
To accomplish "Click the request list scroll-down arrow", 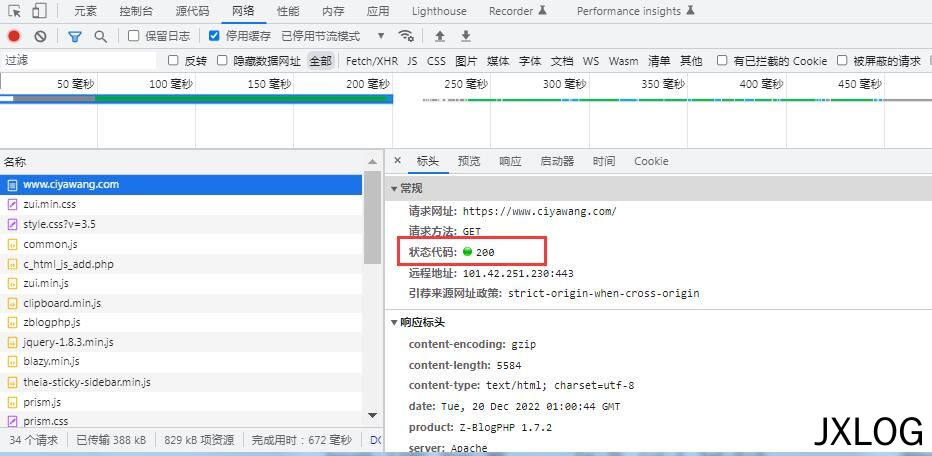I will point(372,415).
